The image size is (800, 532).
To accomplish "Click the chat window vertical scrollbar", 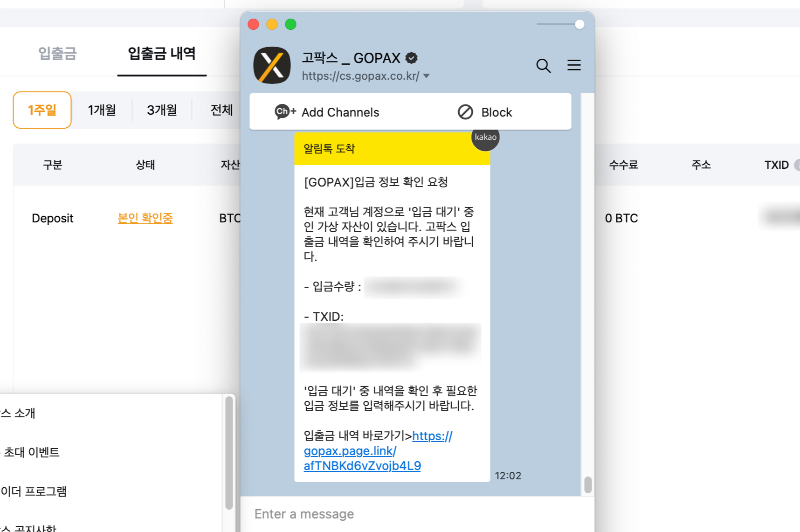I will pos(588,484).
